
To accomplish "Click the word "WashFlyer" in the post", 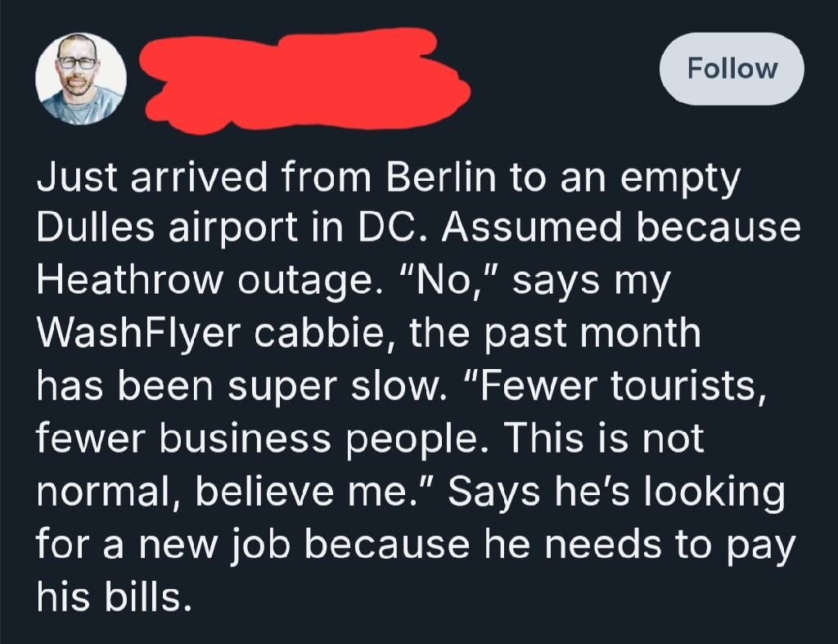I will click(138, 334).
